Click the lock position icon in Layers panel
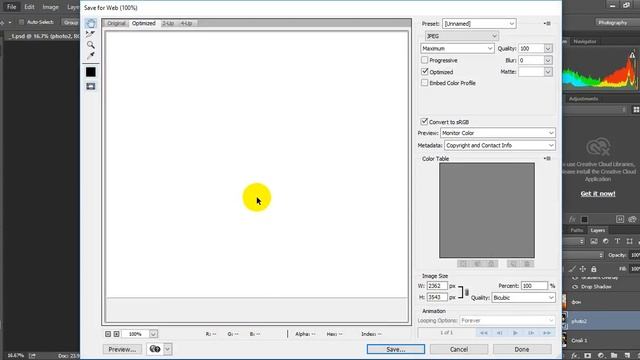 click(582, 269)
